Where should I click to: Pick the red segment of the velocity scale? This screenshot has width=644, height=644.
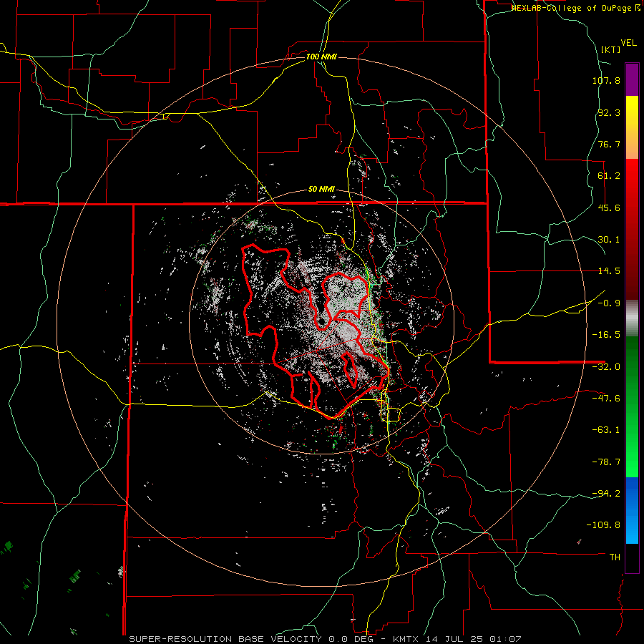(x=632, y=229)
